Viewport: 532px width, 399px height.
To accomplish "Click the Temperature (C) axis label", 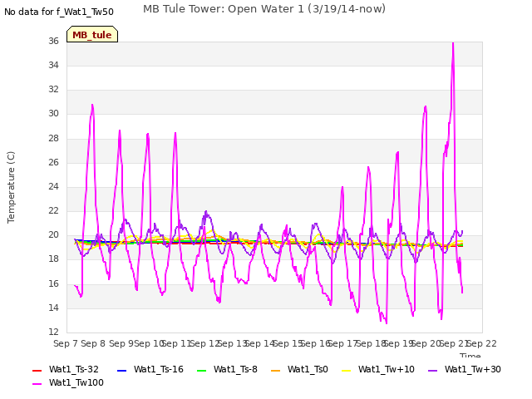I will point(11,187).
